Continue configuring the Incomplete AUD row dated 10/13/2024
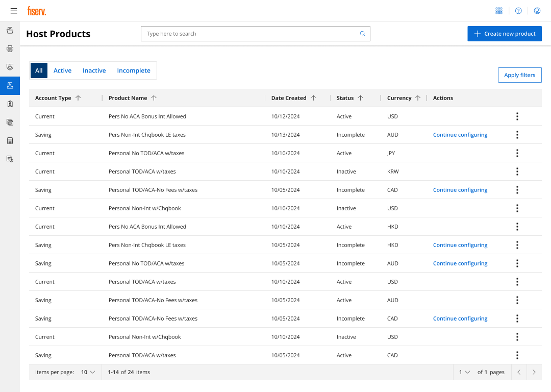The width and height of the screenshot is (551, 392). tap(460, 135)
